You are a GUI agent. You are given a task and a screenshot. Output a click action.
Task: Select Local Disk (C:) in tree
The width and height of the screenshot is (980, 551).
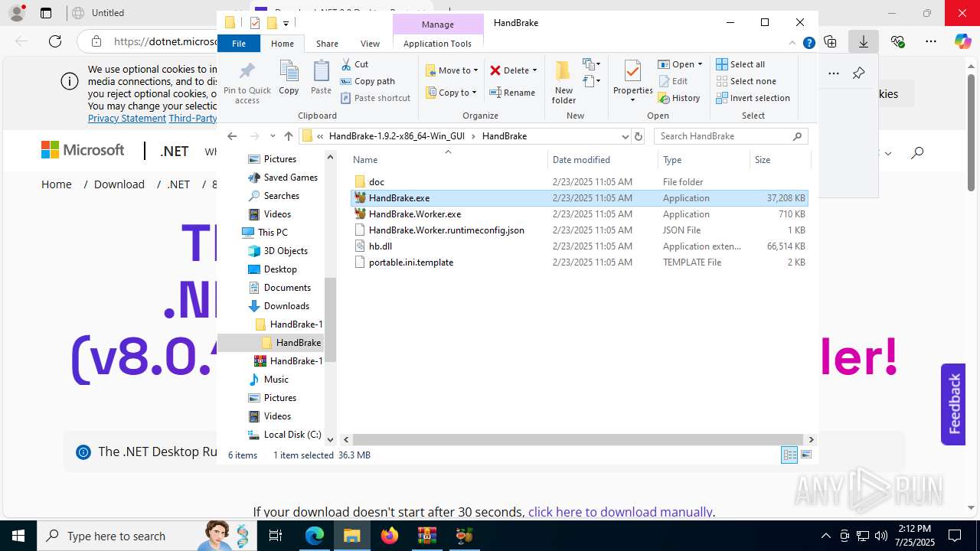tap(292, 435)
